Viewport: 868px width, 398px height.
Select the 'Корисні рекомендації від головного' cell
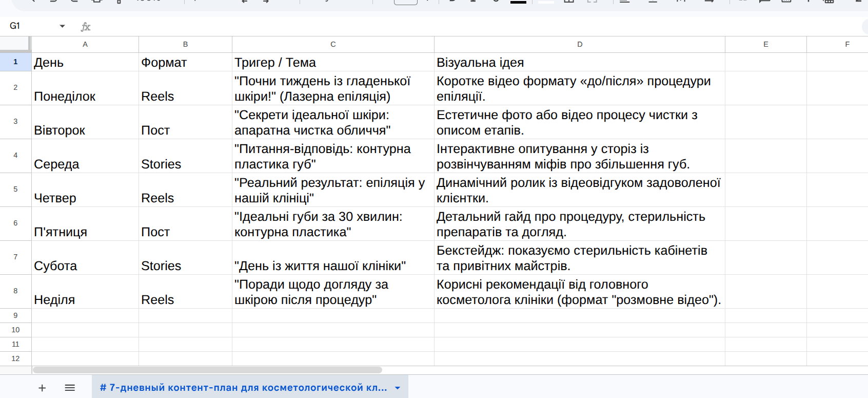[580, 292]
